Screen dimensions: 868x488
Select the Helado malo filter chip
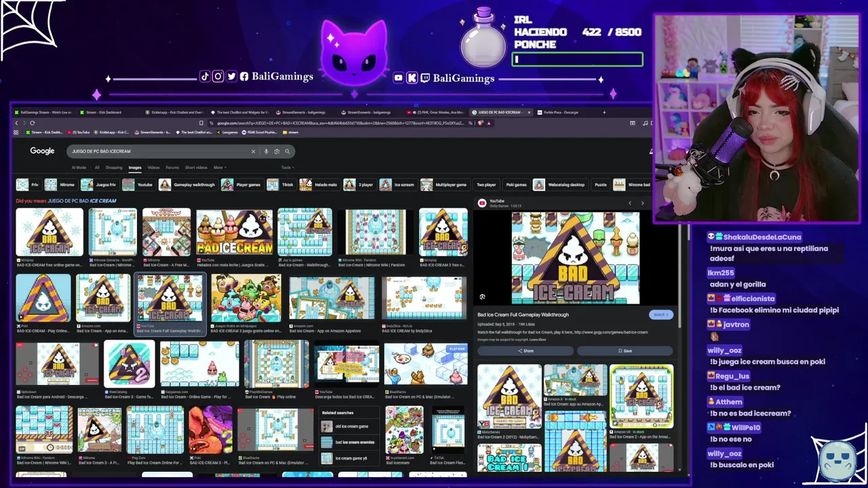tap(319, 184)
